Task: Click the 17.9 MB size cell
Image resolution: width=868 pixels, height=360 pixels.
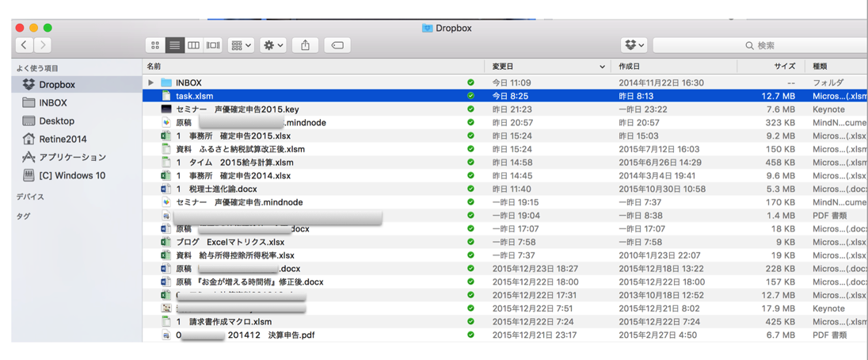Action: click(x=779, y=308)
